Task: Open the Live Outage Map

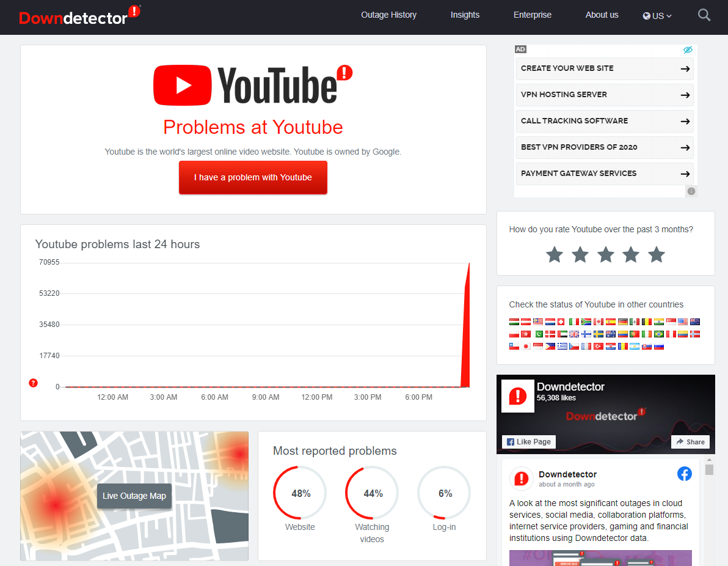Action: point(134,496)
